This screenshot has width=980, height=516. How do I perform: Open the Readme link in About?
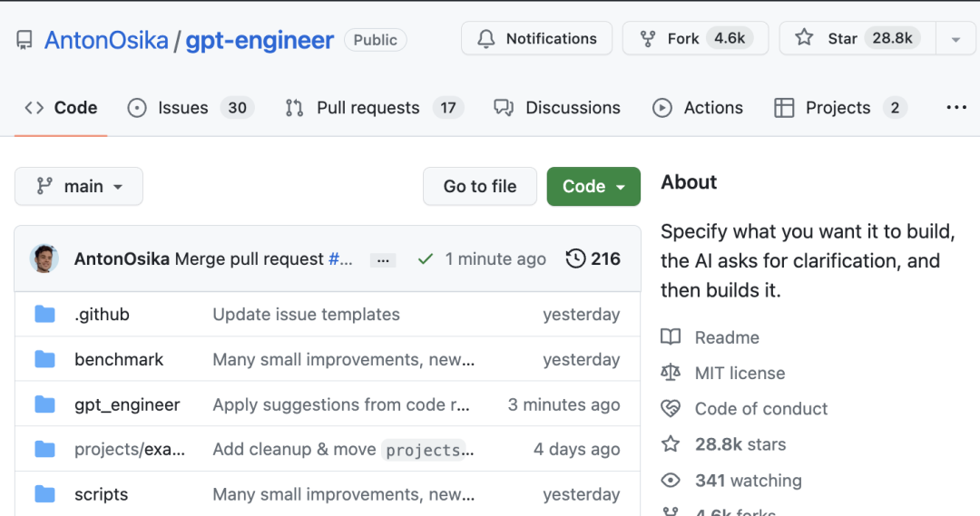pyautogui.click(x=710, y=337)
